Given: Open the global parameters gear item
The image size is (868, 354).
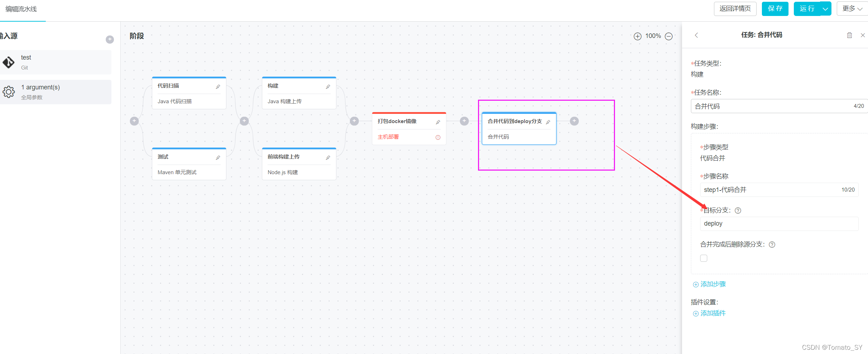Looking at the screenshot, I should [56, 92].
